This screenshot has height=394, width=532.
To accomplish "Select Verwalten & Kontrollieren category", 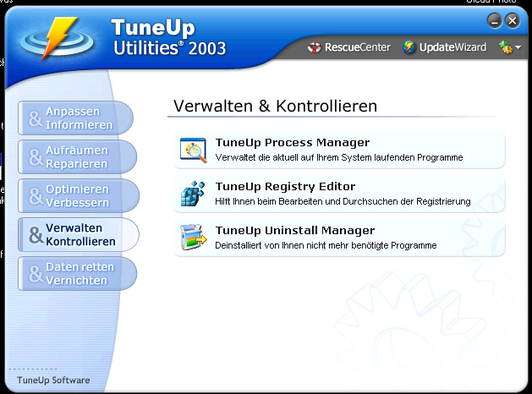I will (79, 235).
